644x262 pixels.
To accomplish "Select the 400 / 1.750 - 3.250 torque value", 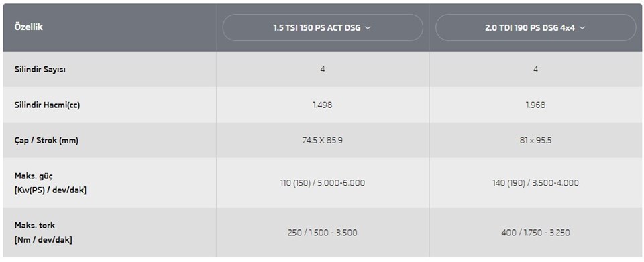I will point(535,233).
